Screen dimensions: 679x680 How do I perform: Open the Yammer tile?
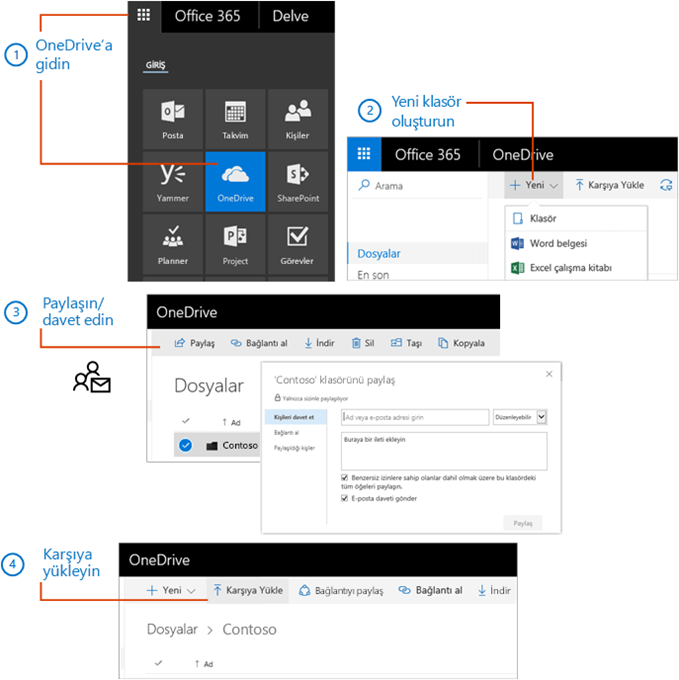pos(173,182)
